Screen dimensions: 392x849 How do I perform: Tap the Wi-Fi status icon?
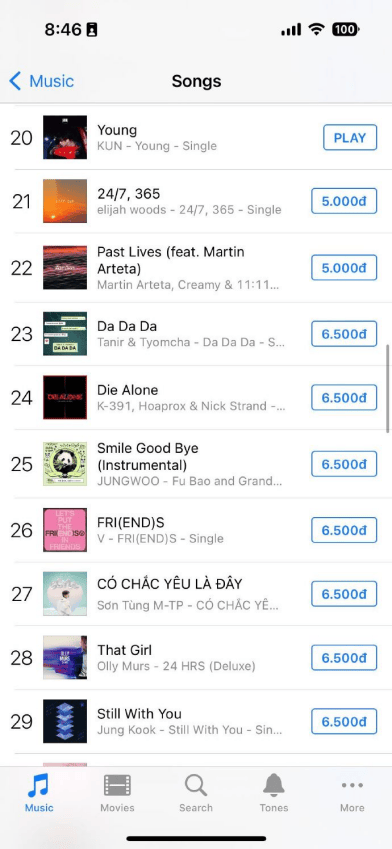click(316, 29)
